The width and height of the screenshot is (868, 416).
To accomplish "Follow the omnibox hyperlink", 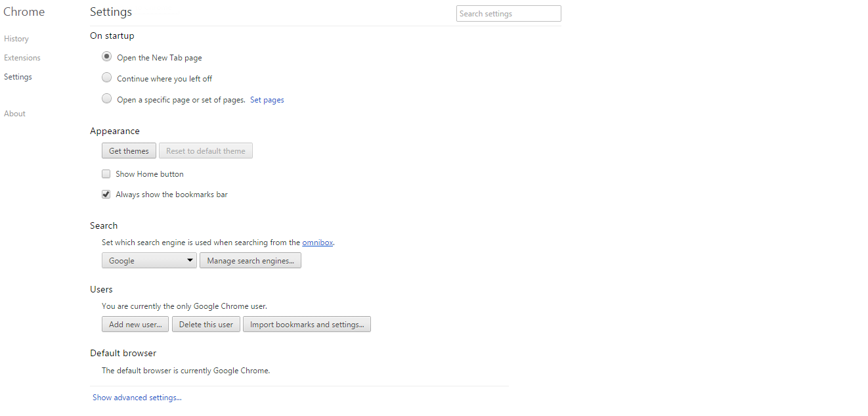I will coord(318,243).
